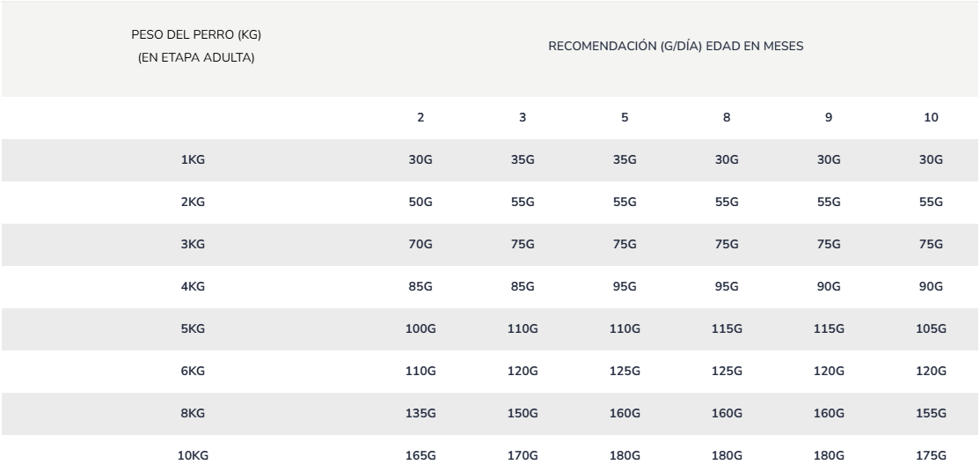Click the 2KG row label

pyautogui.click(x=194, y=203)
